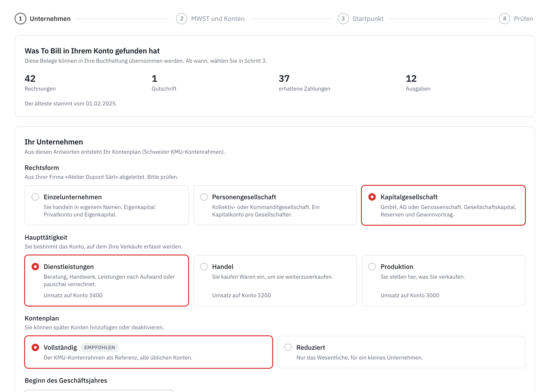Choose Personengesellschaft as legal form
The width and height of the screenshot is (550, 392).
(x=275, y=206)
